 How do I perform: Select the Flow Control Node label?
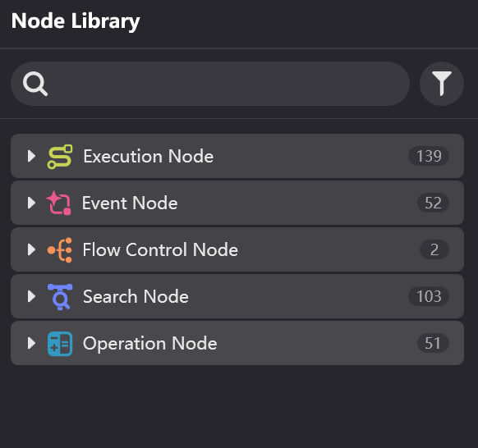click(x=160, y=249)
